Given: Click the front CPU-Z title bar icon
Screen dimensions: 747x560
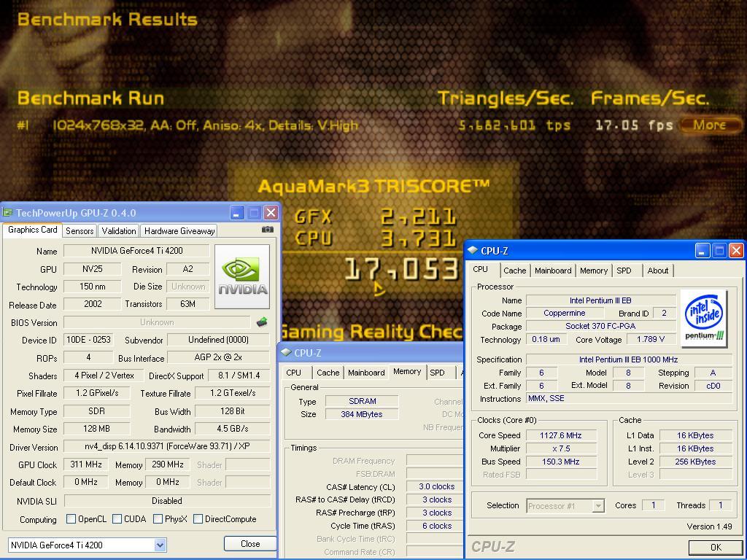Looking at the screenshot, I should (x=473, y=250).
